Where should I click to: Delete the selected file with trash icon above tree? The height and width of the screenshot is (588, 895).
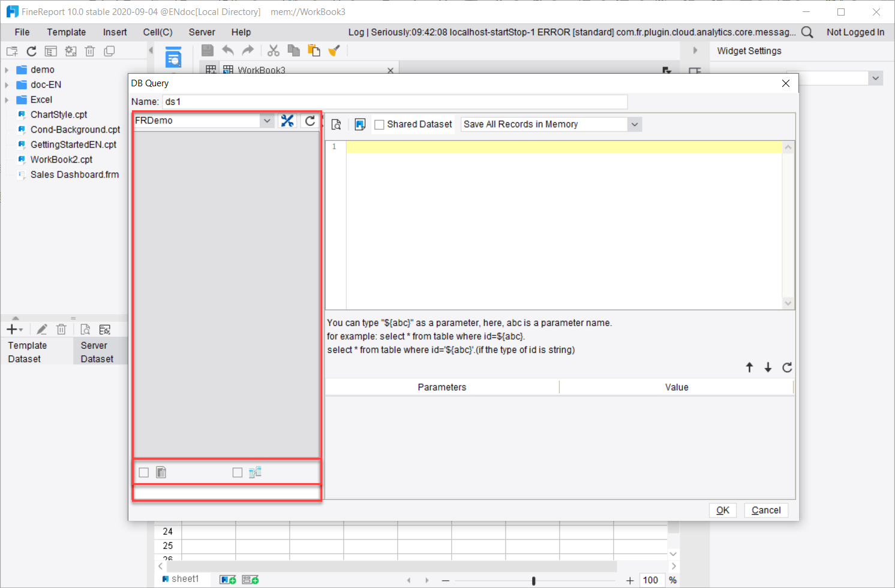[90, 52]
